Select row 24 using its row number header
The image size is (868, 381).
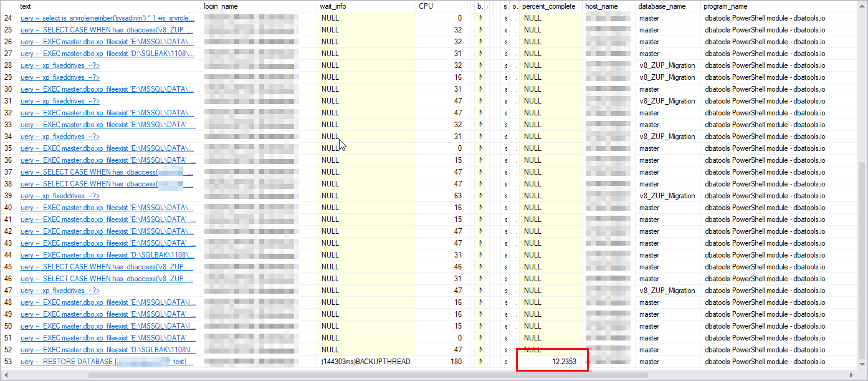(9, 18)
